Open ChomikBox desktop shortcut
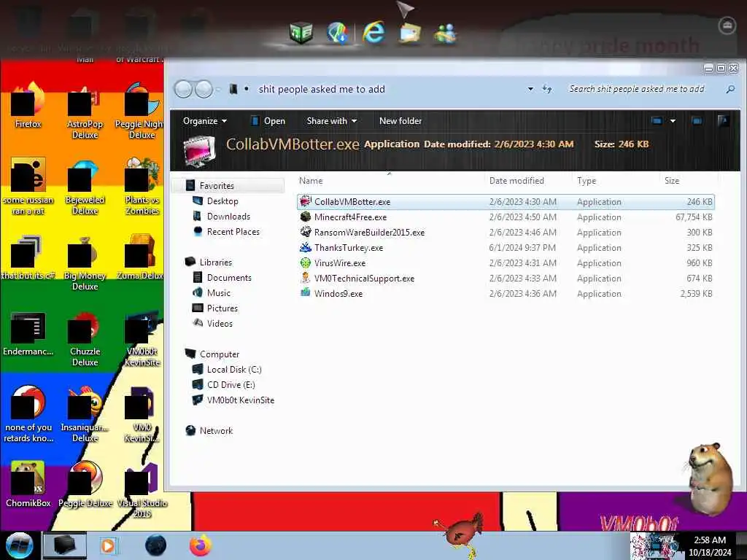This screenshot has width=747, height=560. [x=28, y=484]
